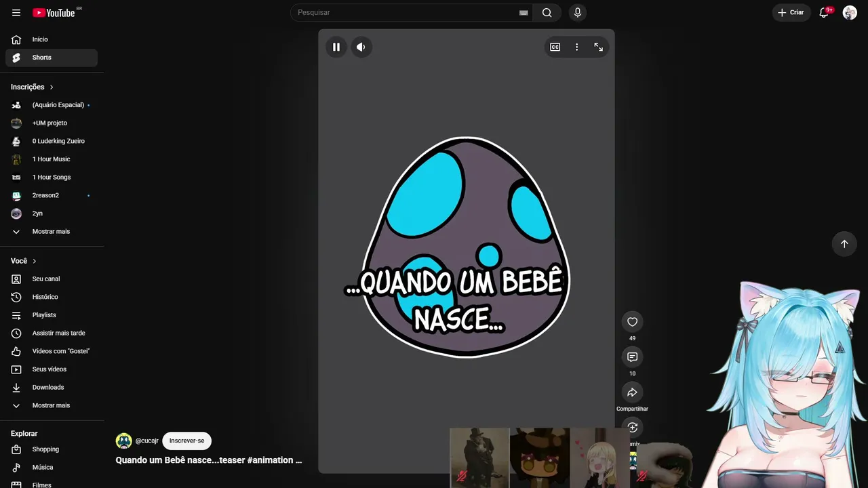Screen dimensions: 868x488
Task: Pause the Short with the pause button
Action: point(336,47)
